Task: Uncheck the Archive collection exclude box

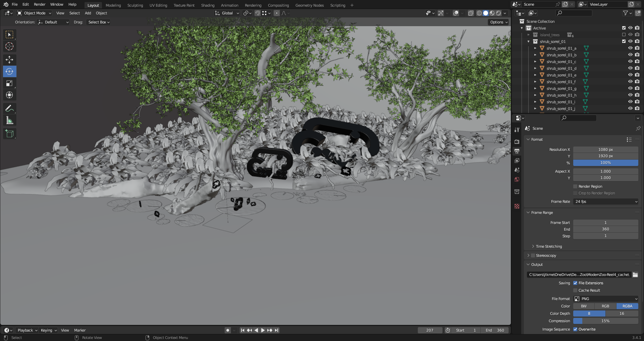Action: [x=624, y=28]
